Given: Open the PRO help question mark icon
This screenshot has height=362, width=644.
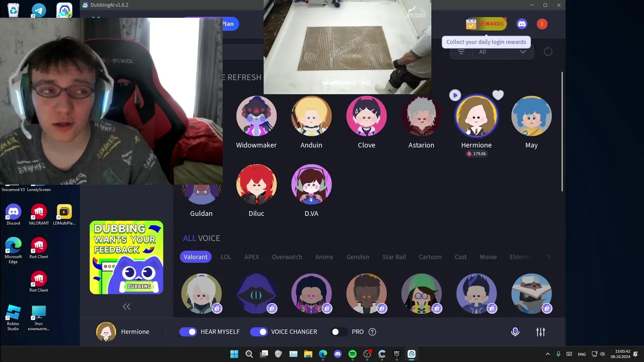Looking at the screenshot, I should click(372, 332).
